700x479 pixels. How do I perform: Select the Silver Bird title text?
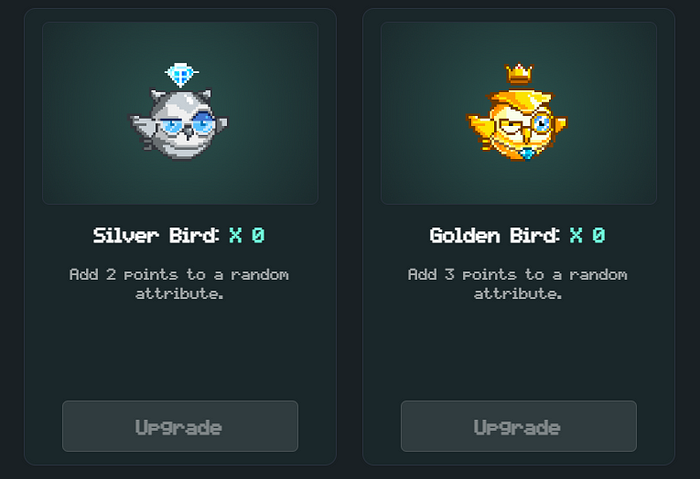click(156, 235)
